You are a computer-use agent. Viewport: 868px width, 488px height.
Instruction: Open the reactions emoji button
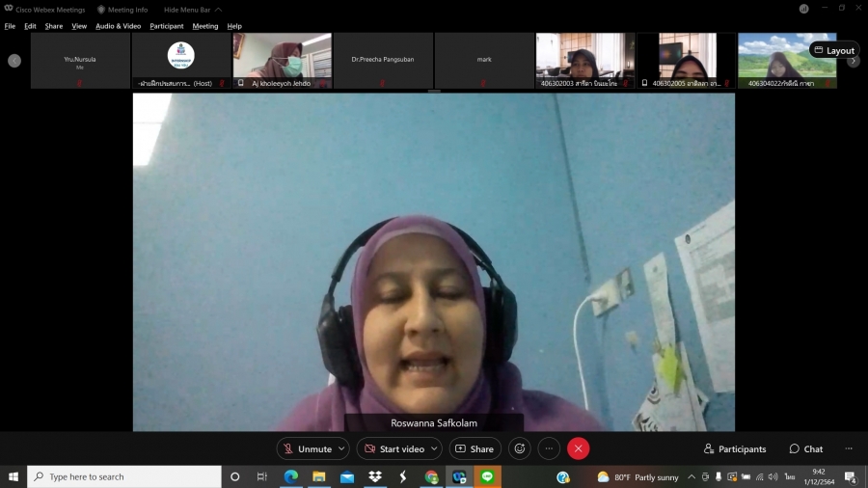[520, 448]
